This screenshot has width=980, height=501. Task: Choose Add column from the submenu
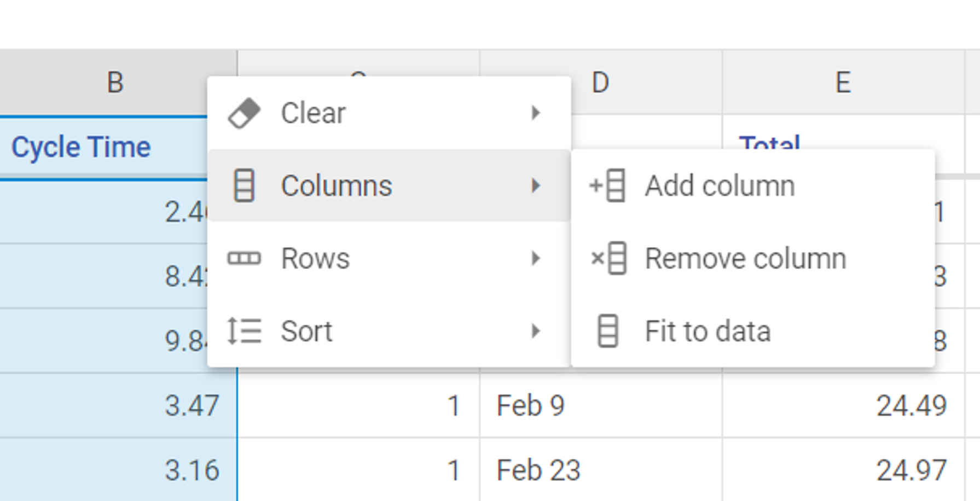pyautogui.click(x=720, y=185)
